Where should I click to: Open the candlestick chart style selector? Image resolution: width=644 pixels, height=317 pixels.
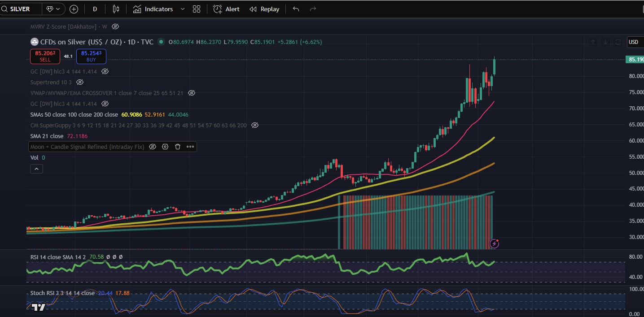click(116, 9)
